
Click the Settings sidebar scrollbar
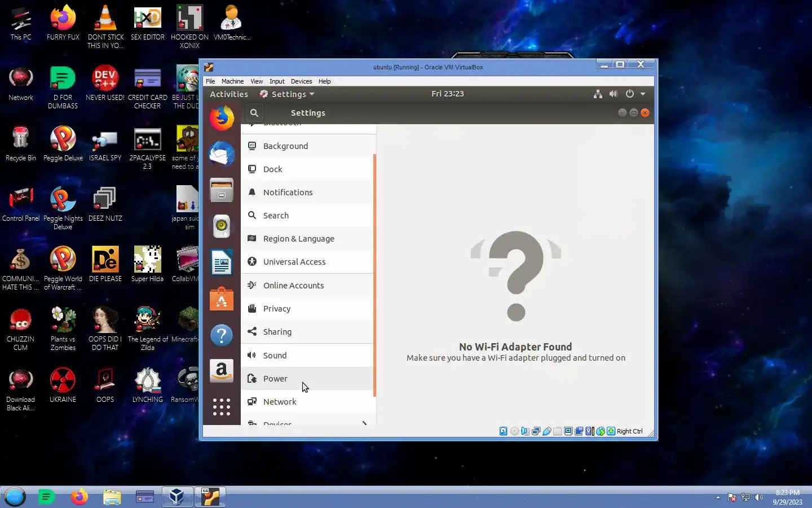click(374, 275)
